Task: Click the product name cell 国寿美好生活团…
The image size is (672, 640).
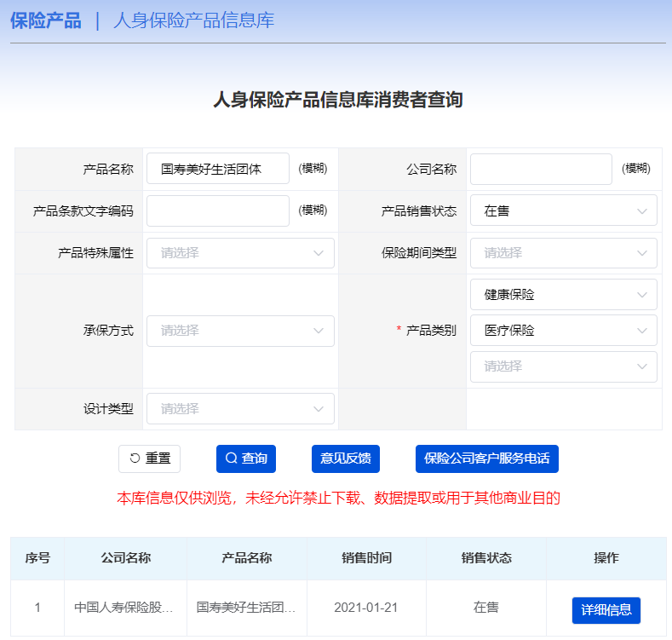Action: (246, 608)
